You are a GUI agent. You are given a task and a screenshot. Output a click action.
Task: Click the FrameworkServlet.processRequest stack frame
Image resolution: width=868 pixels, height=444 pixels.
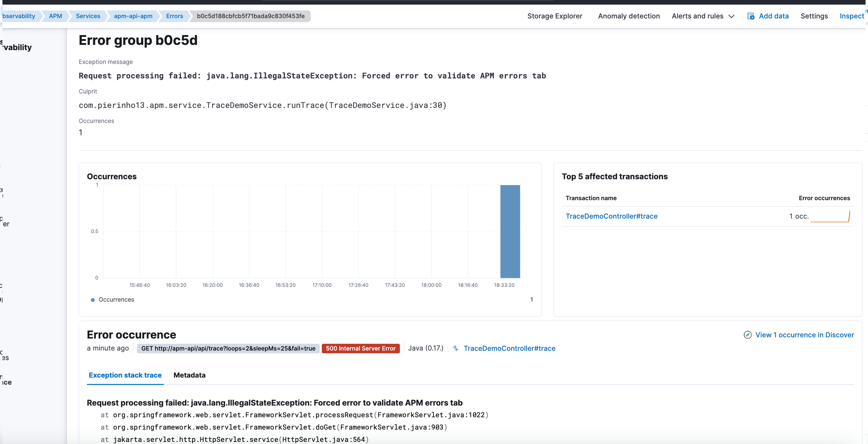(294, 415)
